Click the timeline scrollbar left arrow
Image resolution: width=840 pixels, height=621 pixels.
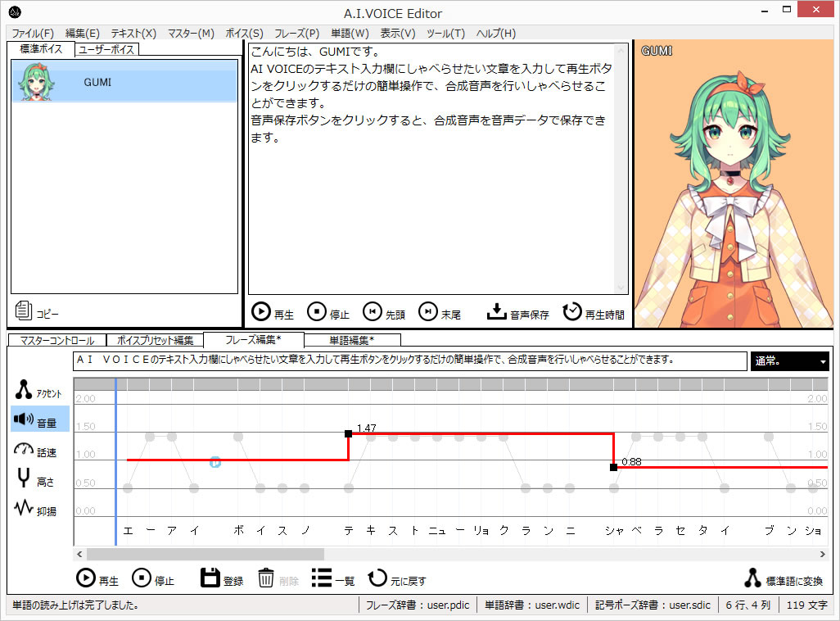tap(79, 554)
